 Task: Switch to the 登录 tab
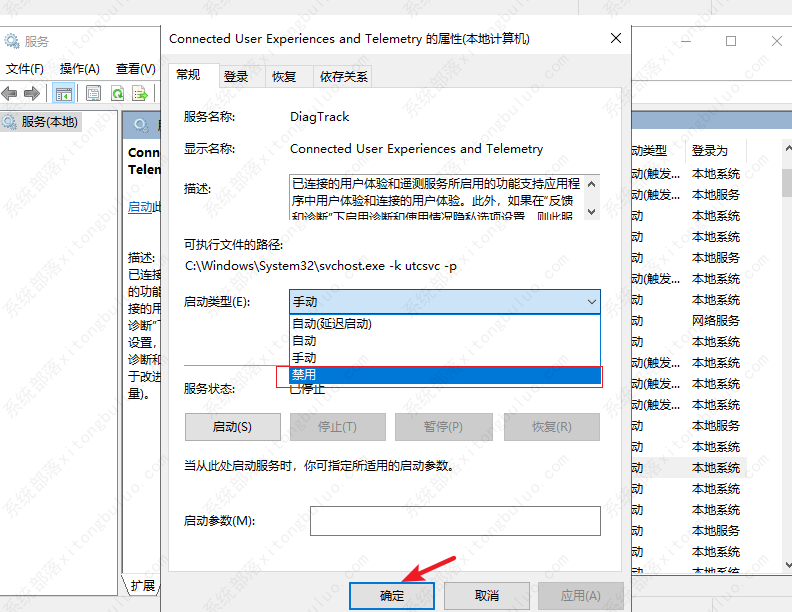237,76
